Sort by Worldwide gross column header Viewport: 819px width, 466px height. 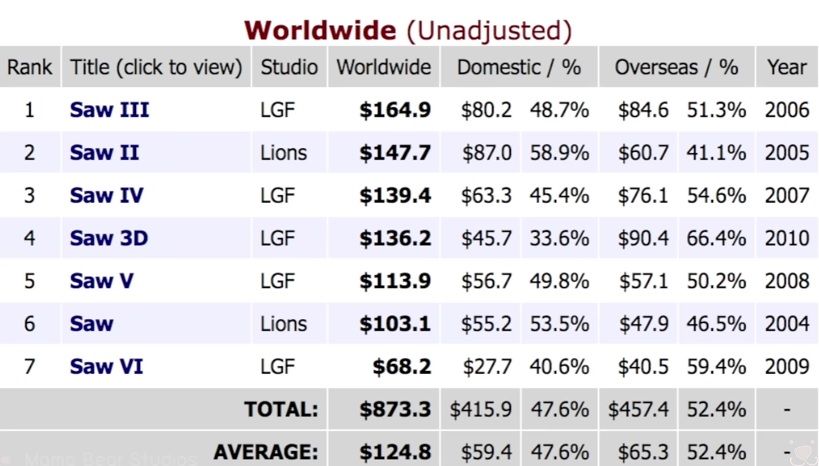(383, 67)
